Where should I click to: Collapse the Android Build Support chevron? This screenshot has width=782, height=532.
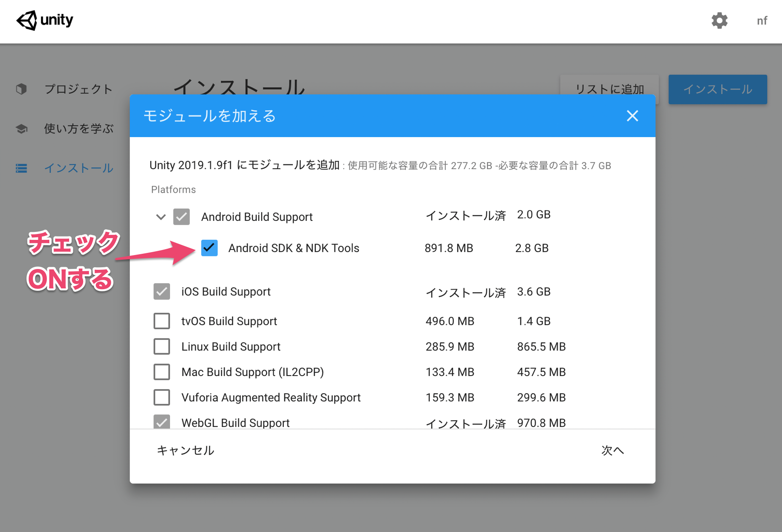[x=161, y=217]
